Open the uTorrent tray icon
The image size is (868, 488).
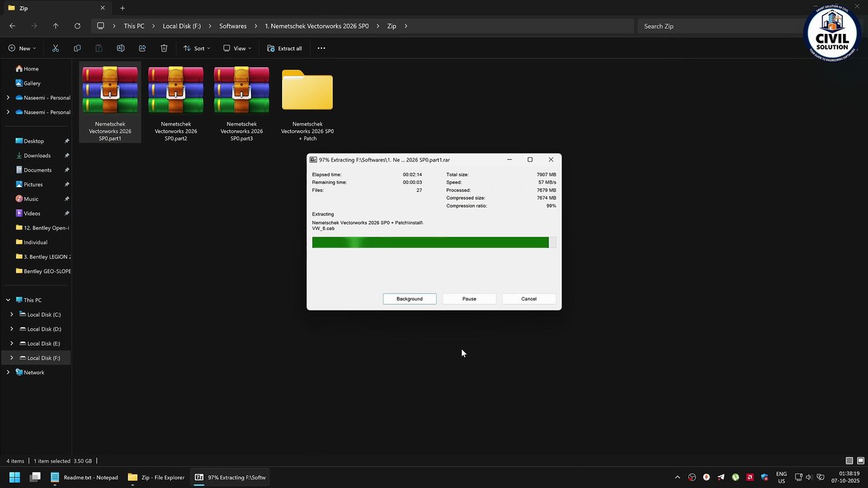(735, 477)
